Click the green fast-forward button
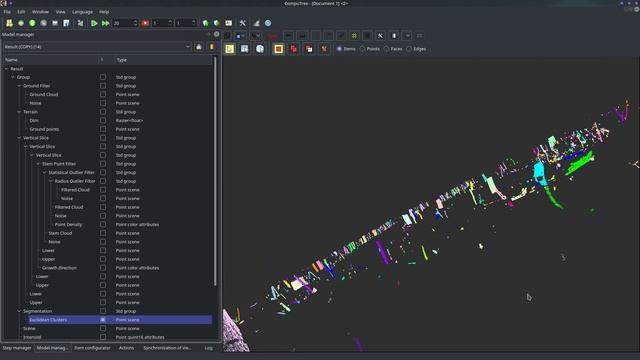 [105, 23]
